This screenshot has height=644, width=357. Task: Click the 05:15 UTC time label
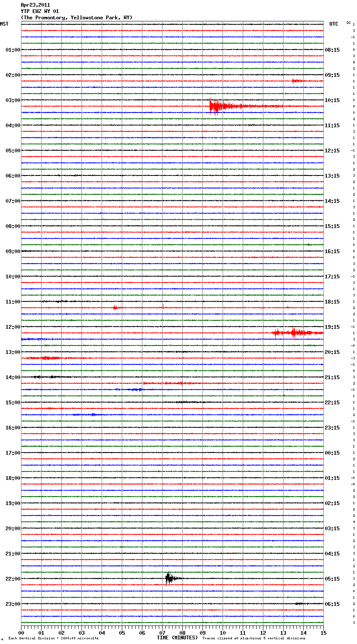pos(332,579)
